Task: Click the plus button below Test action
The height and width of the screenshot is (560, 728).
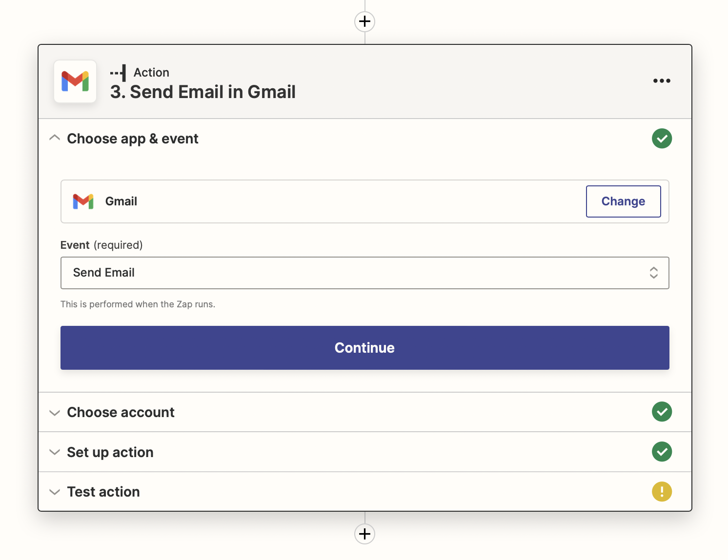Action: tap(364, 534)
